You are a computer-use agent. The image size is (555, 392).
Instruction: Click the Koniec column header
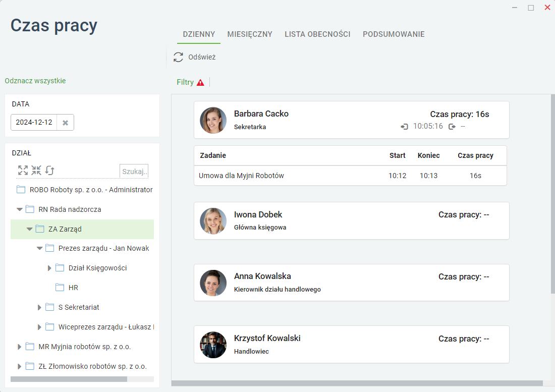[x=429, y=155]
